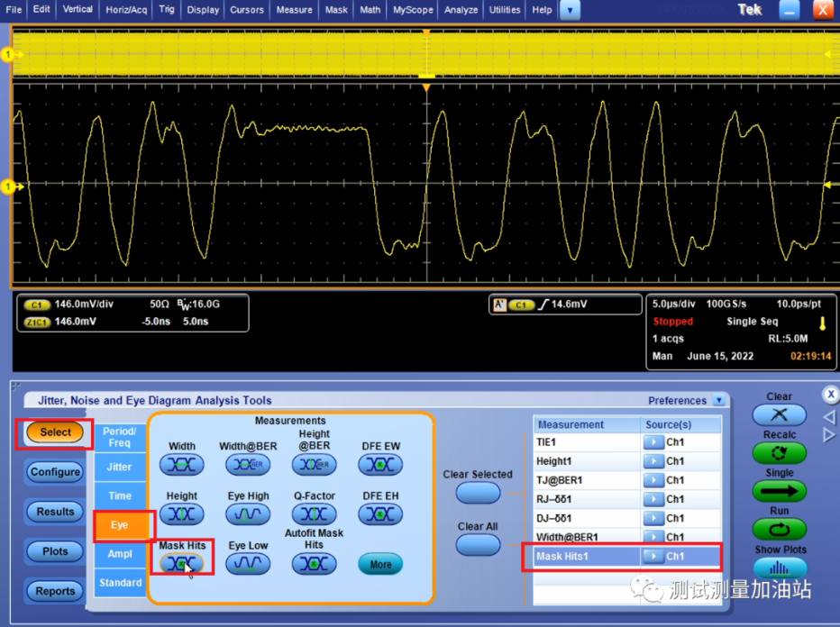
Task: Add the DFE EH measurement
Action: [x=380, y=514]
